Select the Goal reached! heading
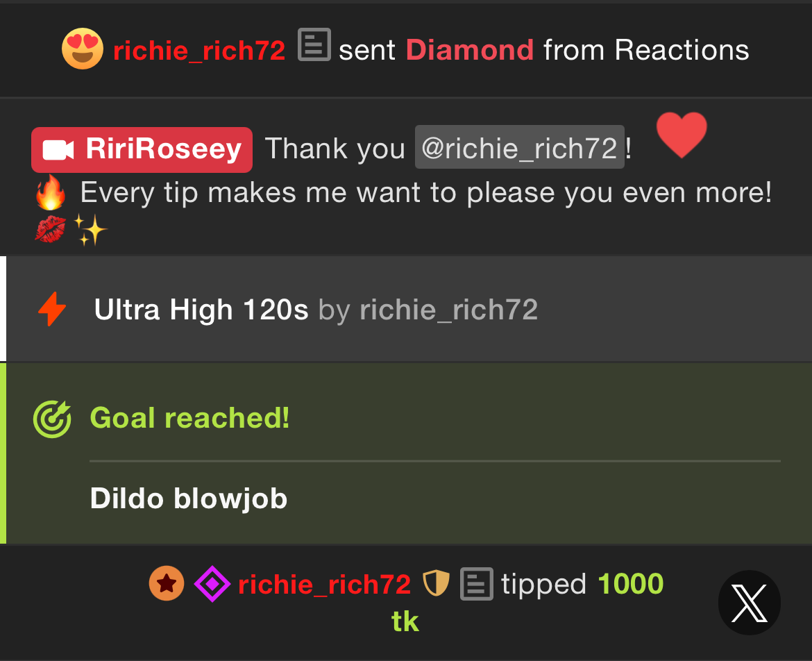 pos(189,417)
